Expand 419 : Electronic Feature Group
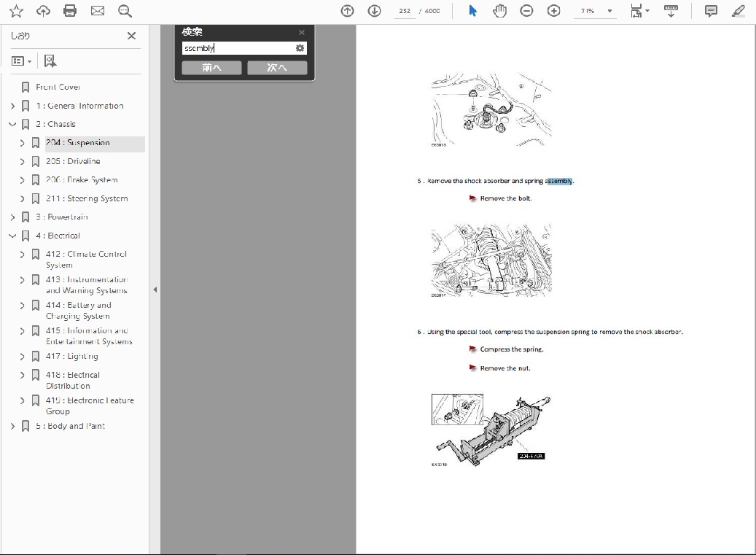The height and width of the screenshot is (555, 756). click(x=22, y=400)
